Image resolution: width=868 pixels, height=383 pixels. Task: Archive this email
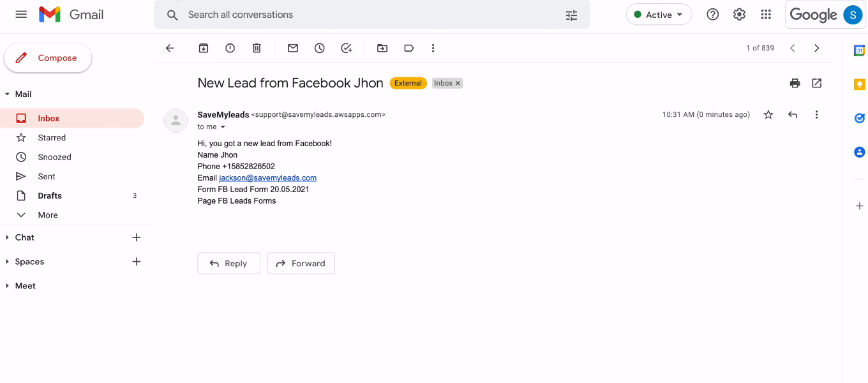[204, 48]
